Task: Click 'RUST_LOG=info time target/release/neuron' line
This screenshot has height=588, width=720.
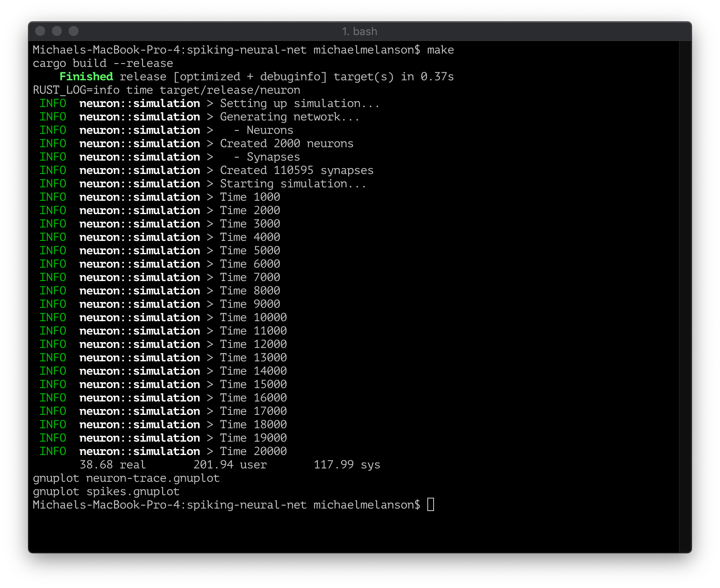Action: pyautogui.click(x=166, y=90)
